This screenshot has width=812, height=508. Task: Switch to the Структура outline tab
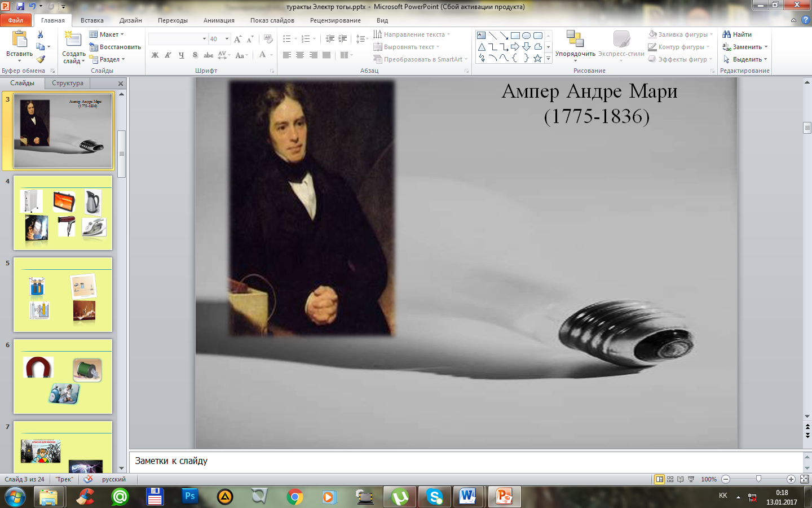point(68,83)
